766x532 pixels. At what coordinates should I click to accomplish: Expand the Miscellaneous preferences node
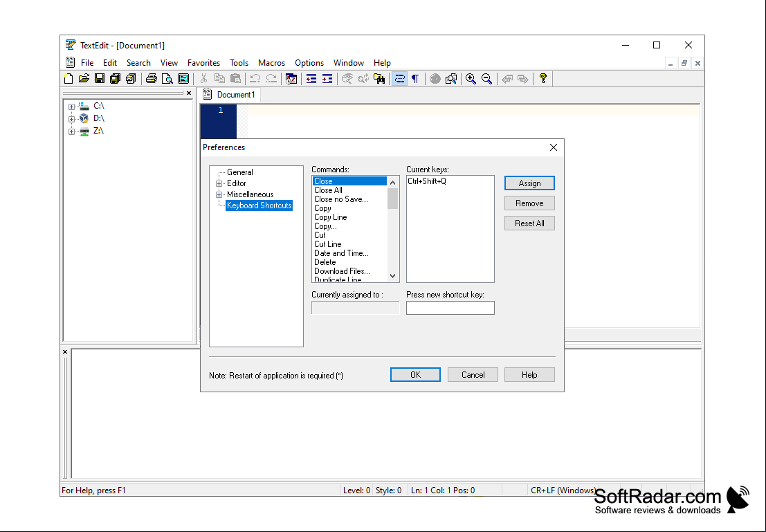219,195
